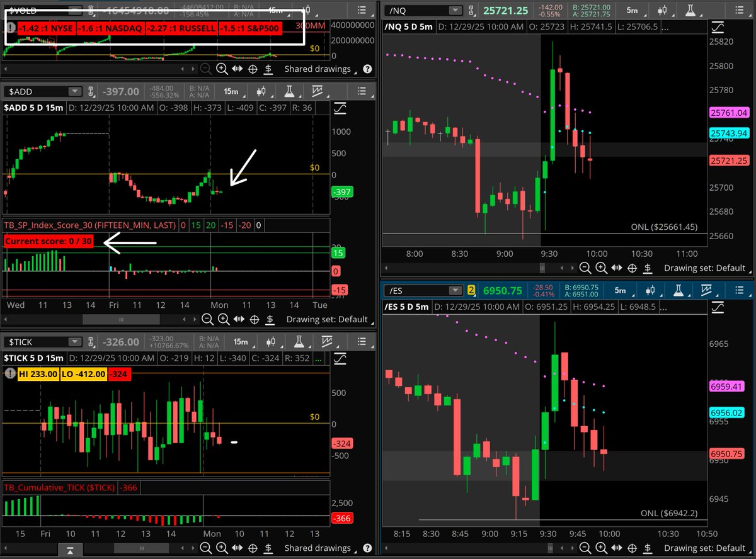Click symbol link icon beside $ADD
Image resolution: width=756 pixels, height=559 pixels.
pos(91,92)
